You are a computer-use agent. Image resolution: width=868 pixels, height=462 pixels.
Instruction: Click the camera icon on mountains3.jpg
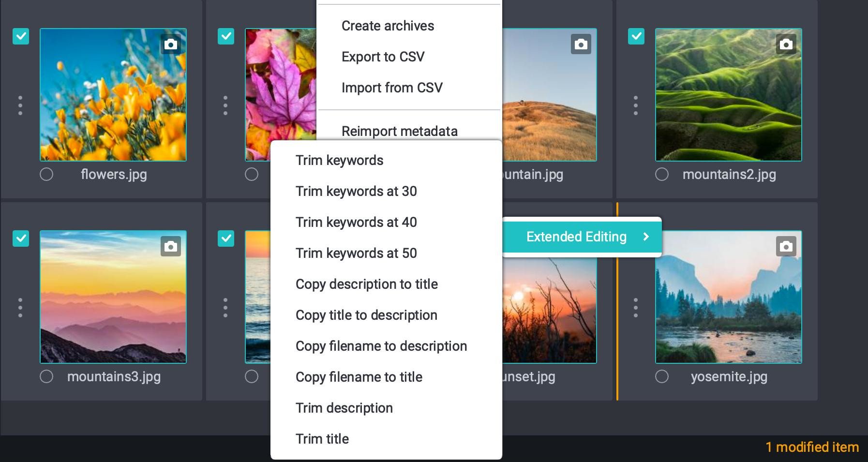[170, 247]
